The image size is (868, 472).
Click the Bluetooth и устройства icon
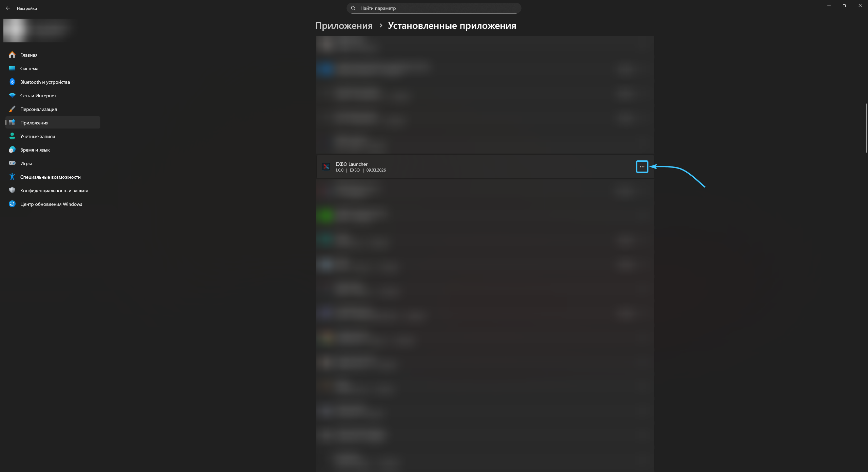coord(12,82)
